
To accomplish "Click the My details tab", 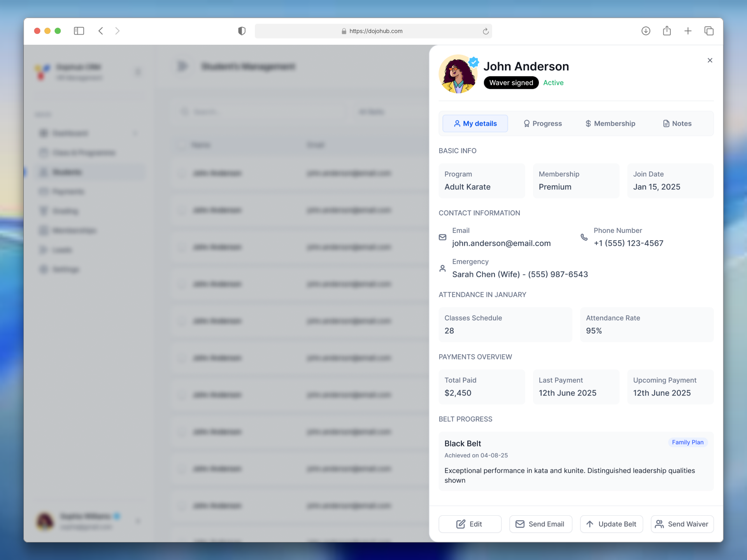I will 475,124.
